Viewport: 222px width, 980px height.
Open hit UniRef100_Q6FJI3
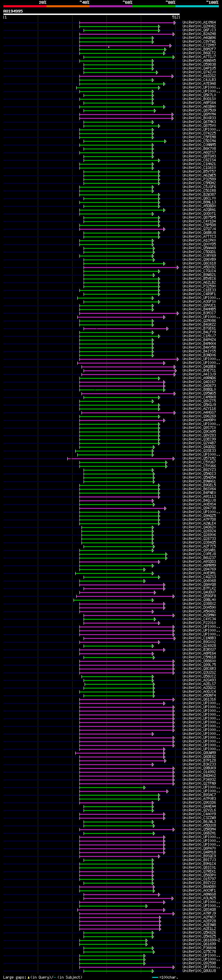(199, 30)
